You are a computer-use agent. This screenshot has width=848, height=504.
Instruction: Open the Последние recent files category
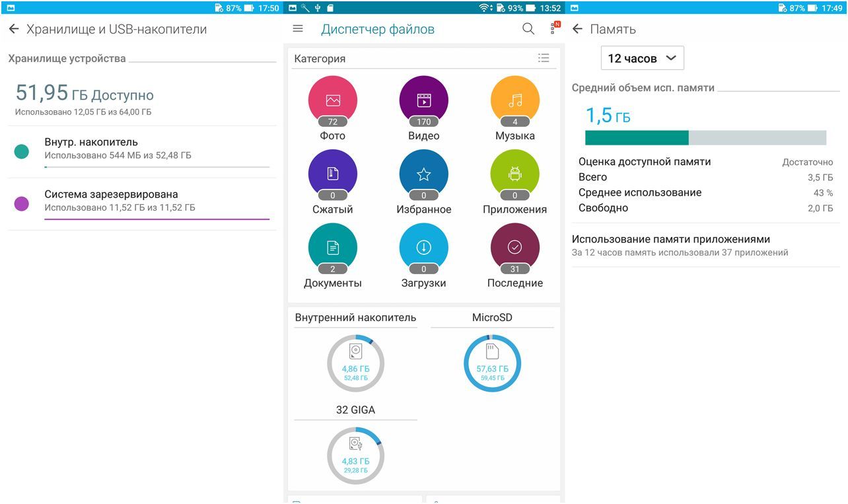514,248
